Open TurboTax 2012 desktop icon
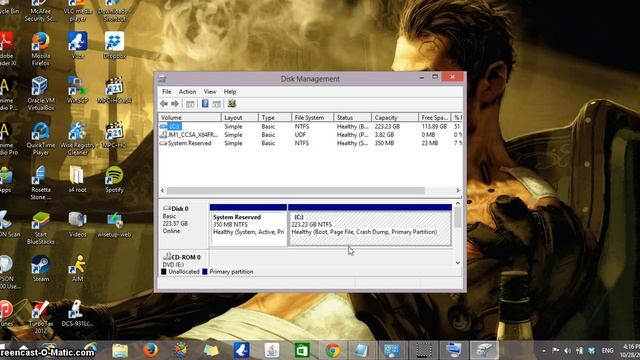Viewport: 640px width, 360px height. (40, 317)
